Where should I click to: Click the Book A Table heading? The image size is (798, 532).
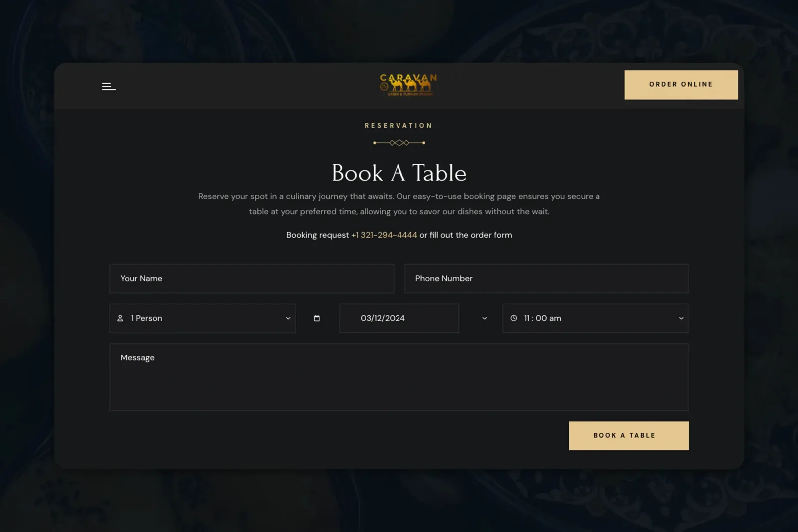coord(399,173)
